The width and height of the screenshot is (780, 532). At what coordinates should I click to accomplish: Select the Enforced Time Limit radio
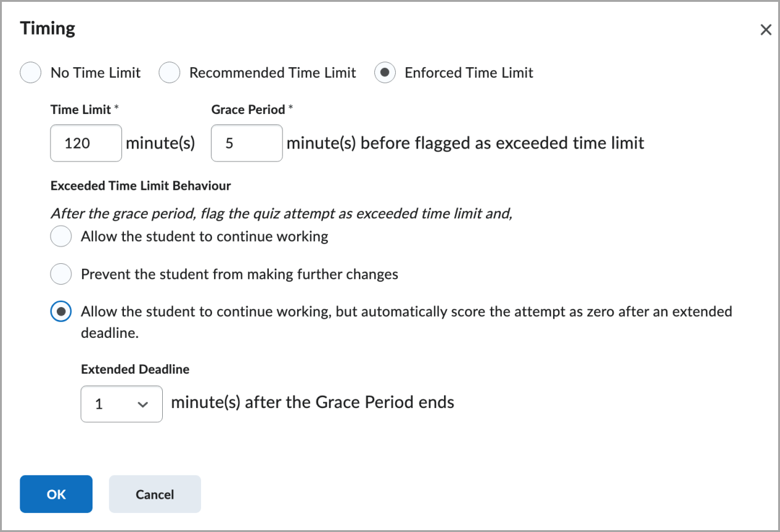coord(385,73)
